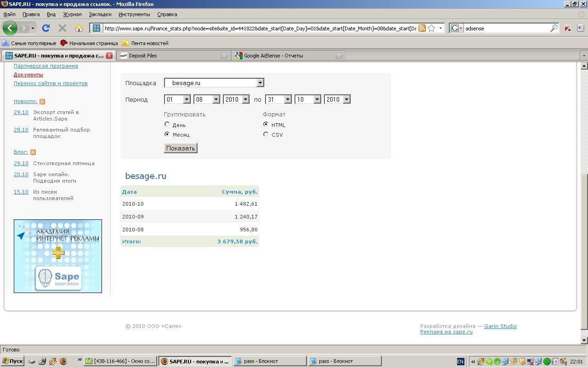
Task: Click the Показать button
Action: (x=181, y=148)
